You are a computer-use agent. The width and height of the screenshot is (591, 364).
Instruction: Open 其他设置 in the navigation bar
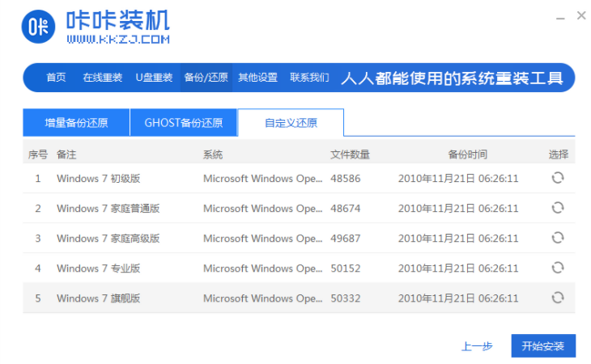[x=257, y=78]
